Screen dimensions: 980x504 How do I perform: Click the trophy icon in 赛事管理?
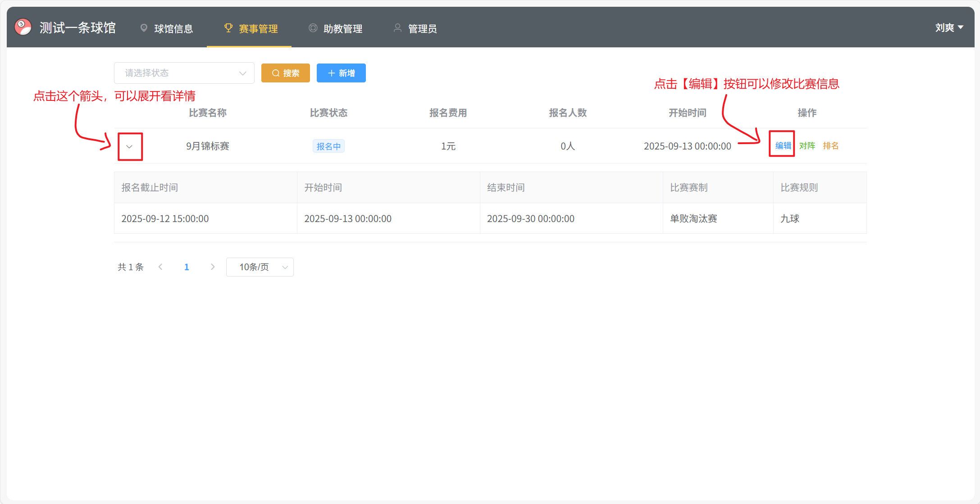pyautogui.click(x=228, y=28)
